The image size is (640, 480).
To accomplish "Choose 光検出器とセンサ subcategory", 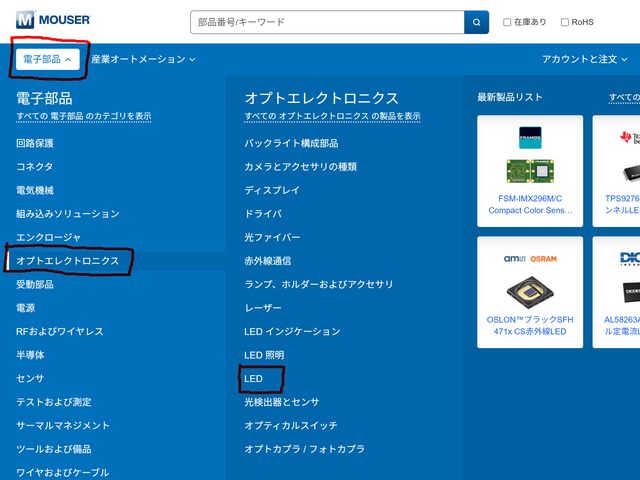I will tap(282, 402).
